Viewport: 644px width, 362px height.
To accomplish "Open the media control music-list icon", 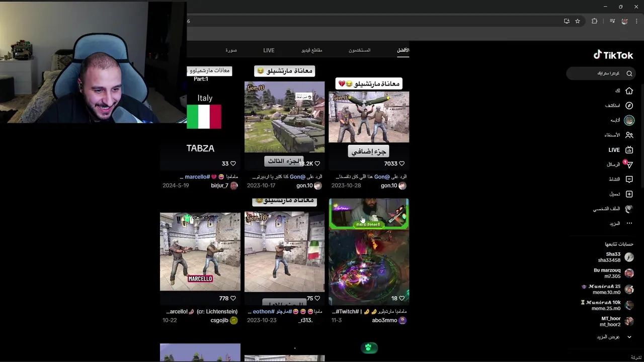I will (x=612, y=21).
